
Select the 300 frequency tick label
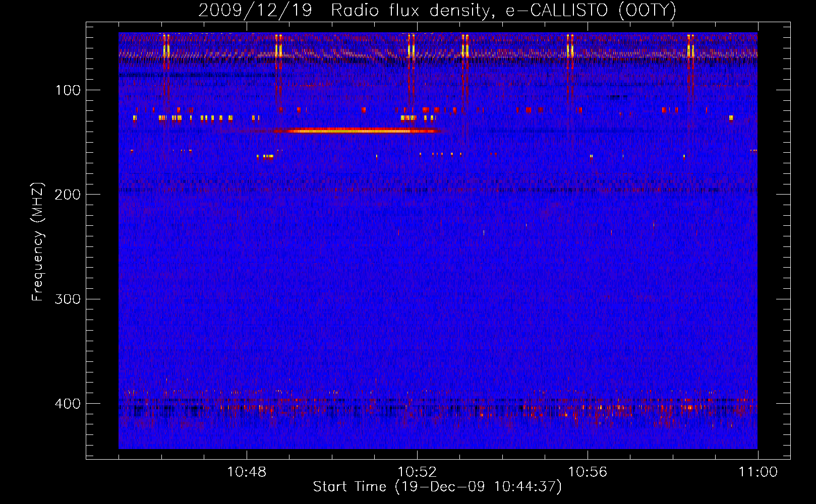pyautogui.click(x=68, y=299)
